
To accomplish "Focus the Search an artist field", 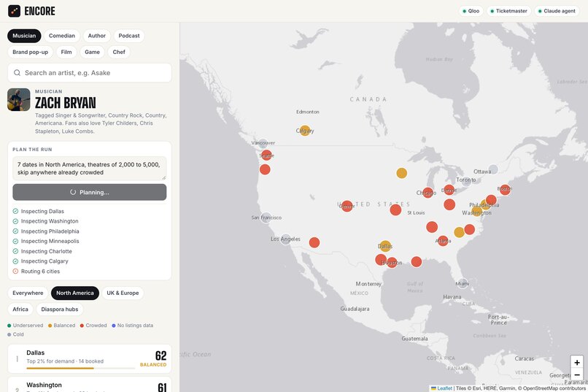I will [x=90, y=73].
